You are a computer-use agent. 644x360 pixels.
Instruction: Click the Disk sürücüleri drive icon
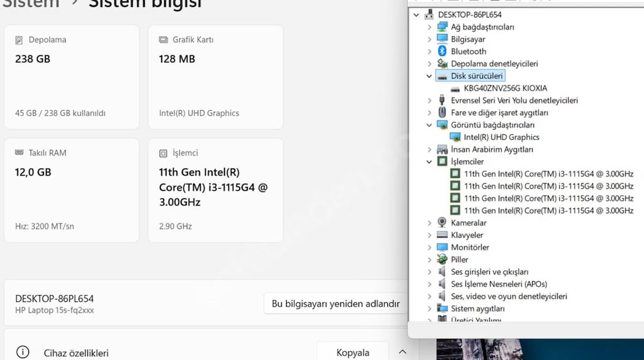click(x=442, y=76)
